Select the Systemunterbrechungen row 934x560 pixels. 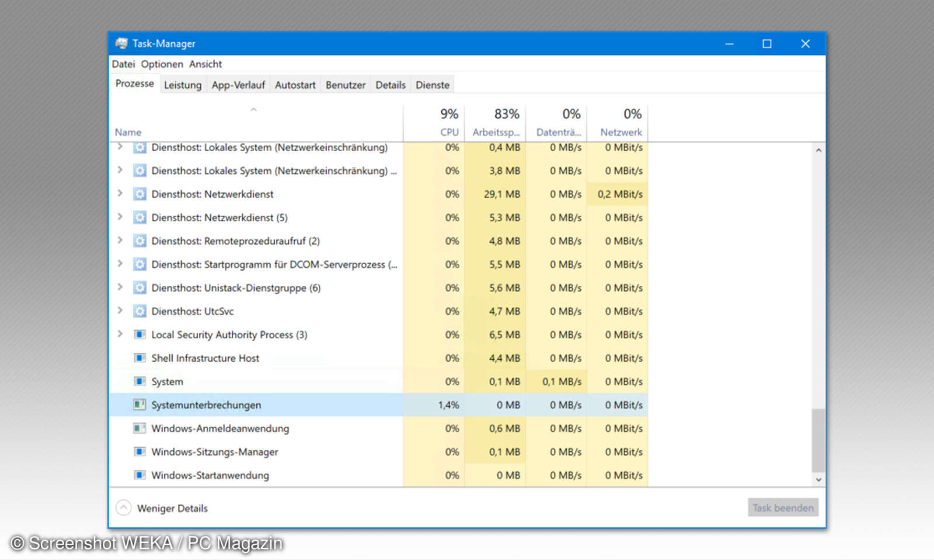click(263, 405)
